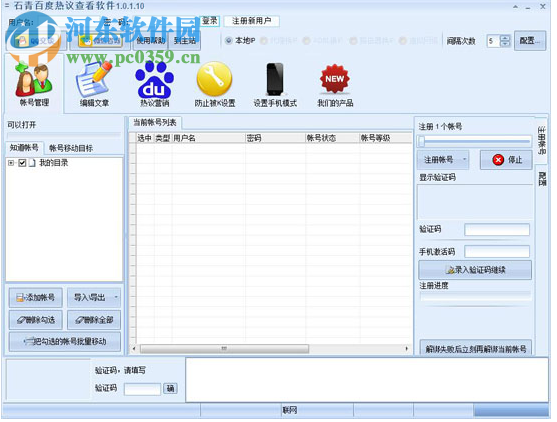
Task: Open the second vertical side tab below 注册帐号
Action: click(542, 179)
